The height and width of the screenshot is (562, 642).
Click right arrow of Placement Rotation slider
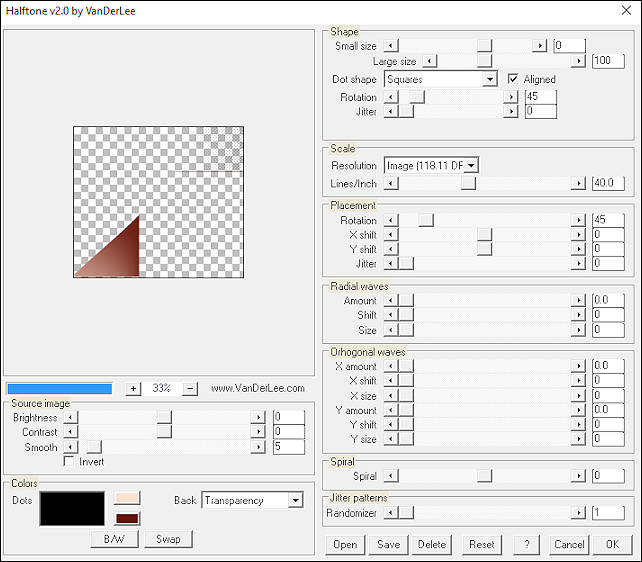pos(578,220)
